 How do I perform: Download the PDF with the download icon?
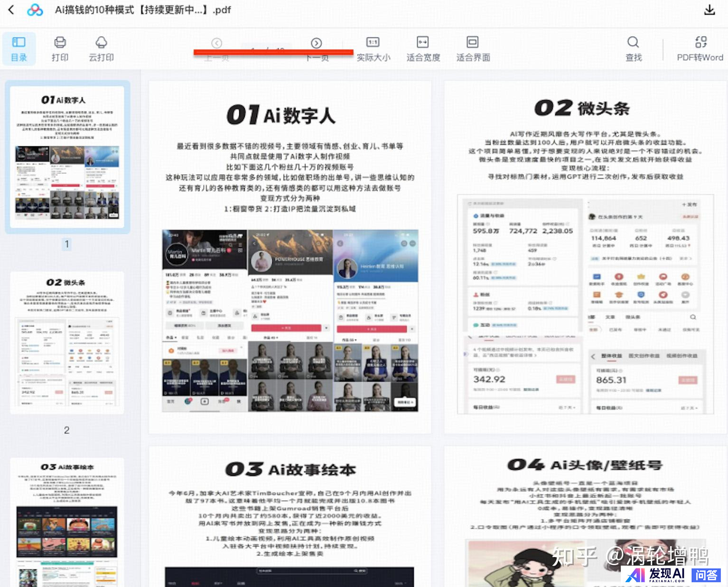pyautogui.click(x=709, y=10)
